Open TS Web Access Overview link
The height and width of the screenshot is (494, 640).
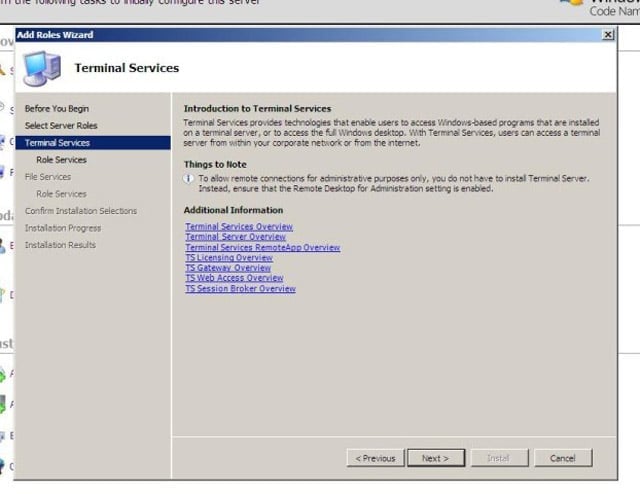(234, 278)
